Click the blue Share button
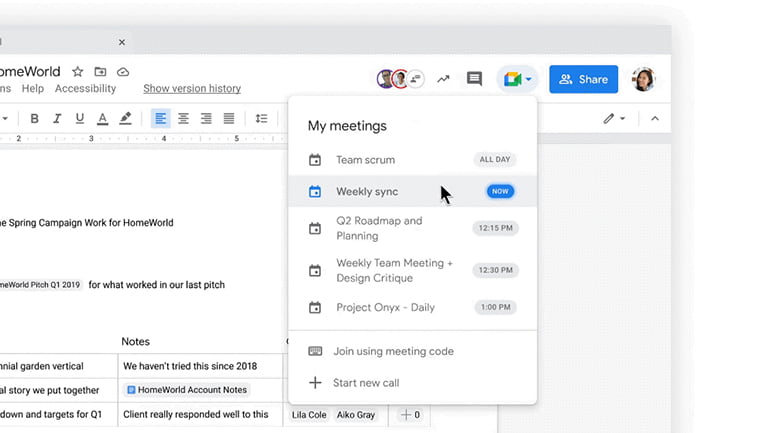This screenshot has width=770, height=433. point(583,79)
